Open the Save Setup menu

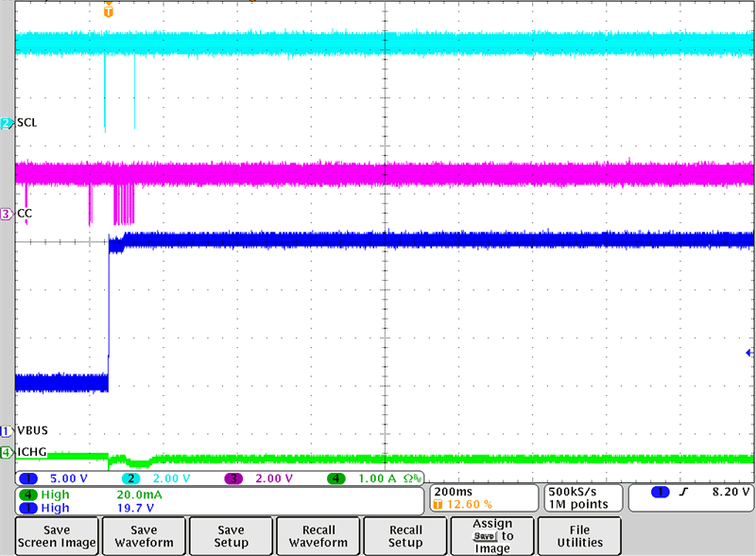[231, 536]
